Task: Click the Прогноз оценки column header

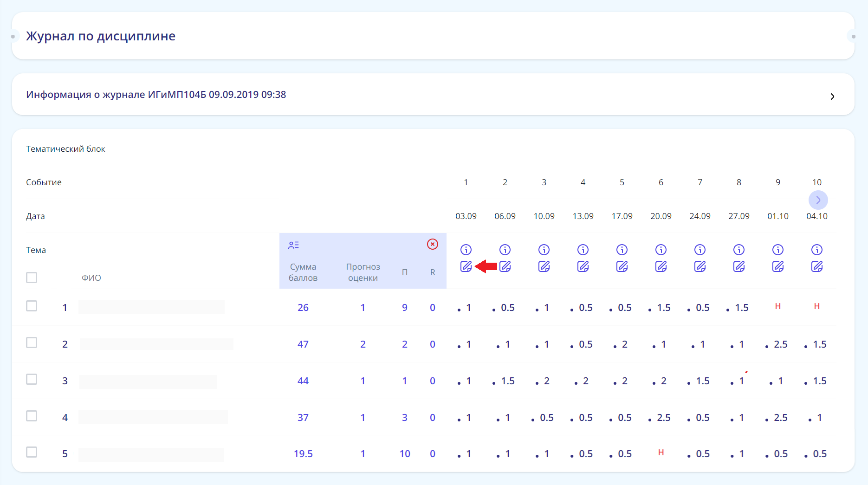Action: (363, 272)
